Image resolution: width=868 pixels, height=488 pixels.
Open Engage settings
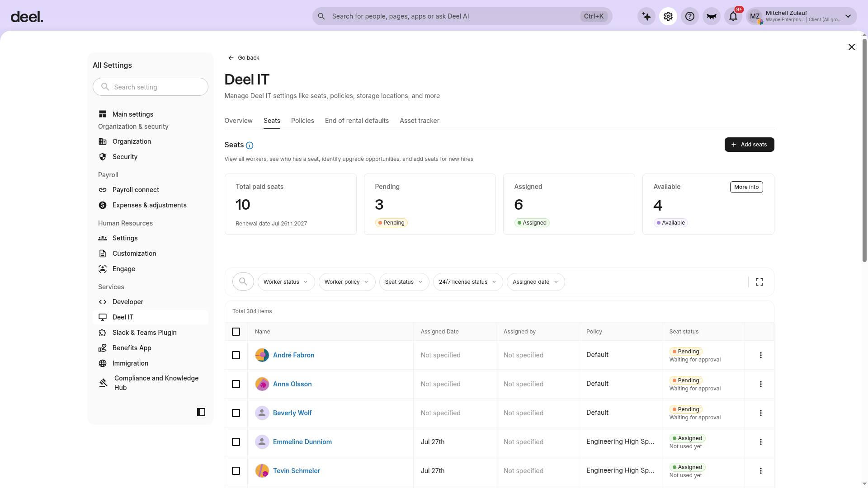(x=151, y=269)
